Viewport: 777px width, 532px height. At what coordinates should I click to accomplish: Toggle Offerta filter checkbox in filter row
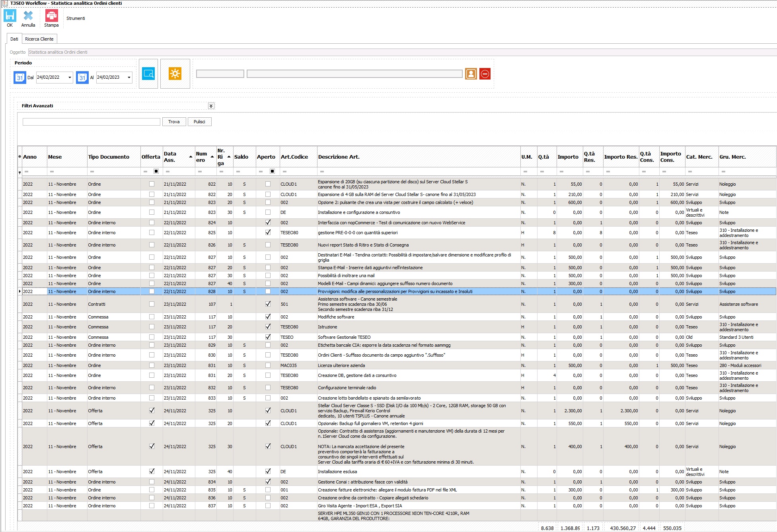[156, 171]
